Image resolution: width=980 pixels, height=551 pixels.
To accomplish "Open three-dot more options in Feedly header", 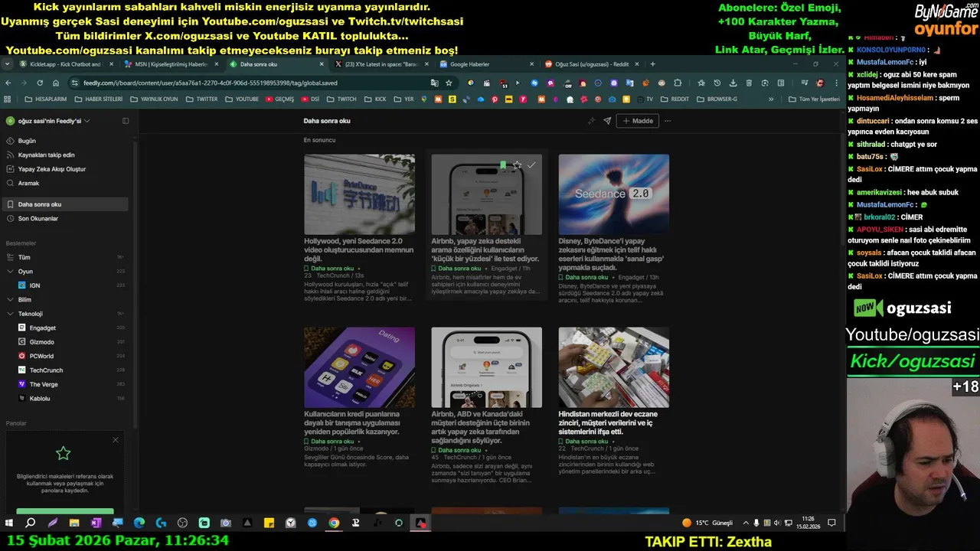I will pyautogui.click(x=668, y=121).
